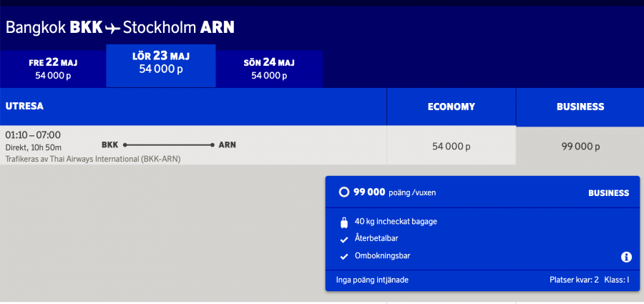Select the 99 000 poäng/vuxen radio button

(343, 192)
